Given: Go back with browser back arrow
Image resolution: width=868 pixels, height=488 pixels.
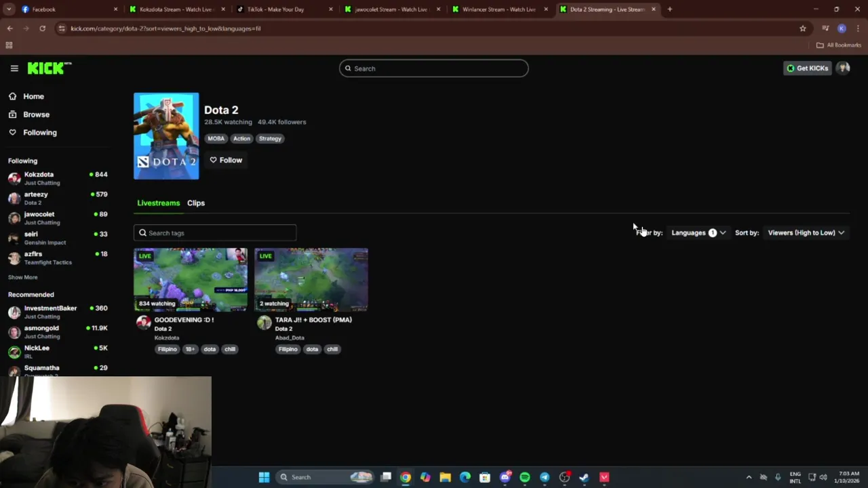Looking at the screenshot, I should click(x=9, y=28).
